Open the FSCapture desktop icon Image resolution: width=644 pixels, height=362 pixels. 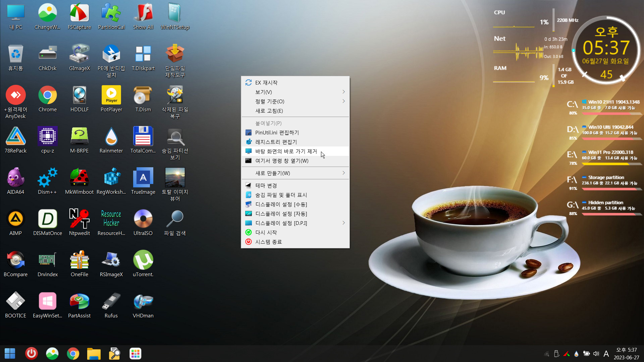pyautogui.click(x=79, y=17)
